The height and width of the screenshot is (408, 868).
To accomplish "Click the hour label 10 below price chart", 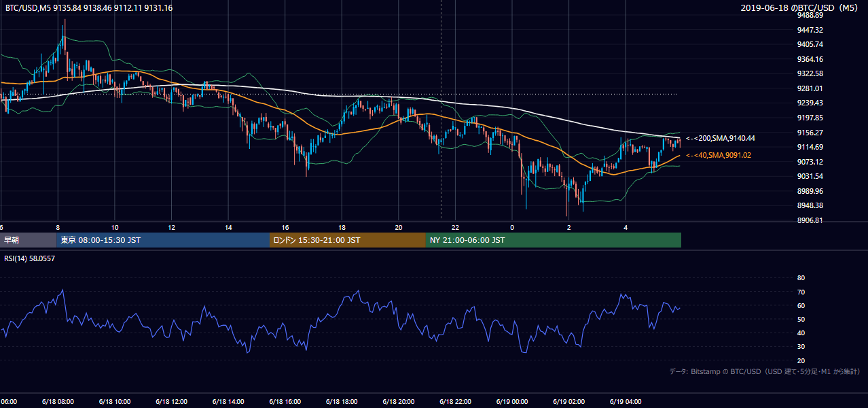I will click(x=115, y=227).
